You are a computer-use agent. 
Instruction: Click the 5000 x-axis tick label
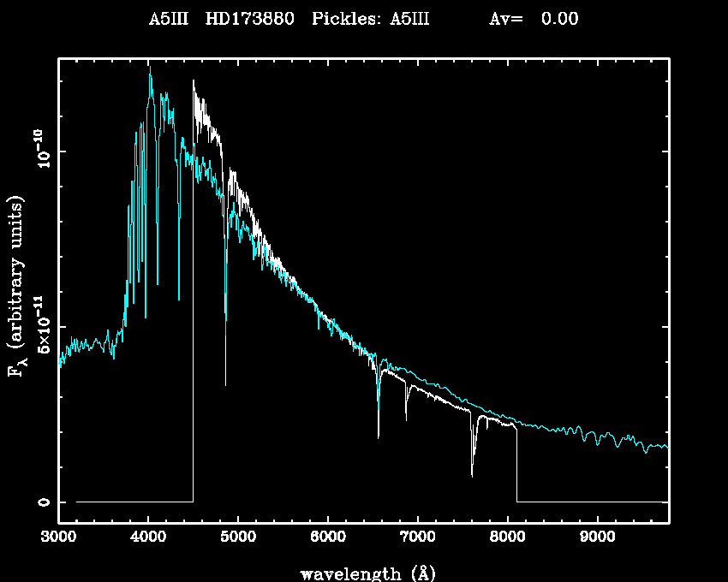click(237, 537)
